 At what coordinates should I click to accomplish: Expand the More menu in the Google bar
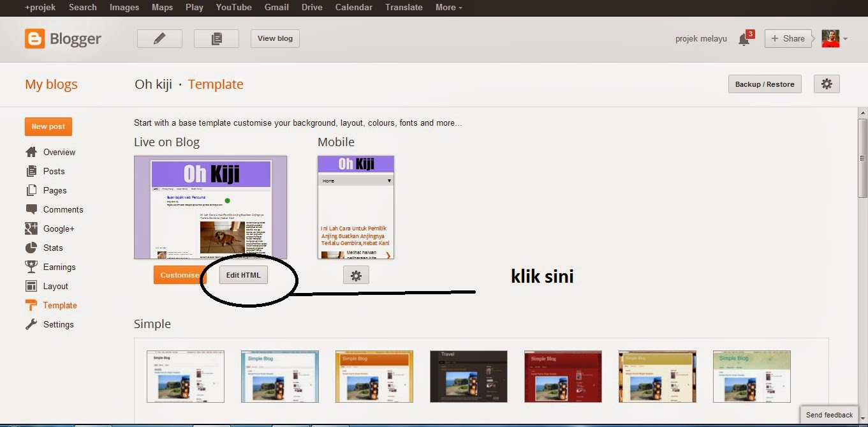click(x=448, y=7)
